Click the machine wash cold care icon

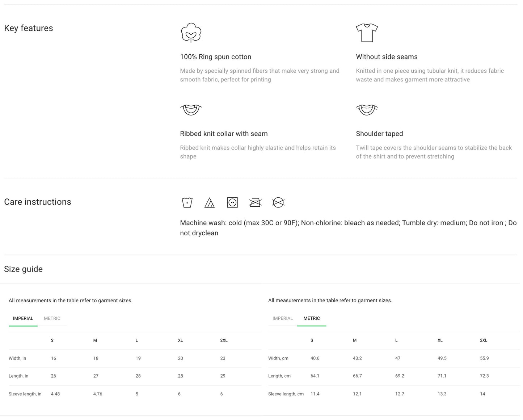(187, 202)
